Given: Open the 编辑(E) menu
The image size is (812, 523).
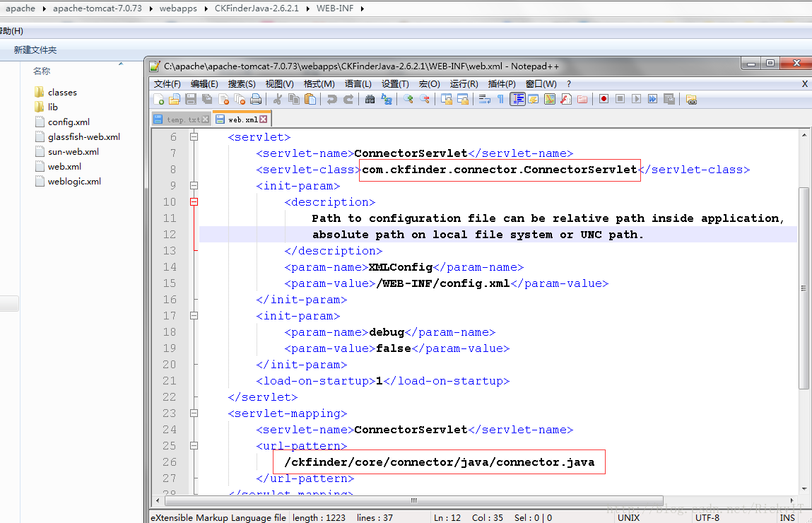Looking at the screenshot, I should [x=204, y=84].
